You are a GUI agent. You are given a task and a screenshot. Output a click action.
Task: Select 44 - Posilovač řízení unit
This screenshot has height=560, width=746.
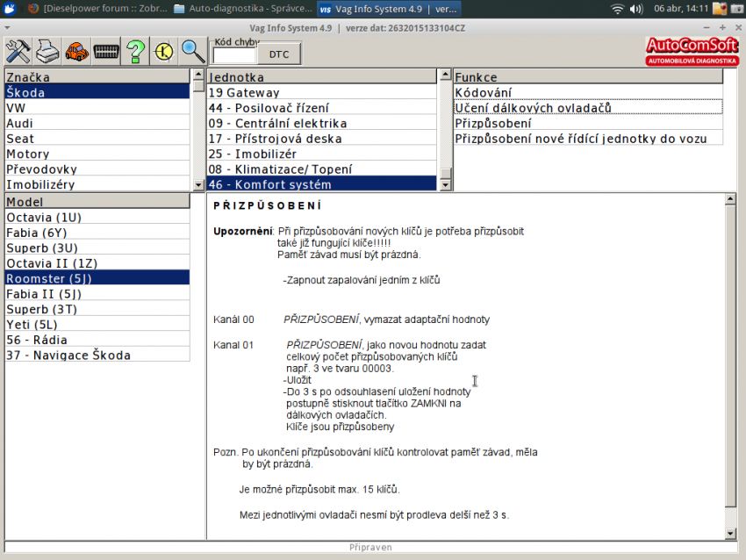[321, 108]
